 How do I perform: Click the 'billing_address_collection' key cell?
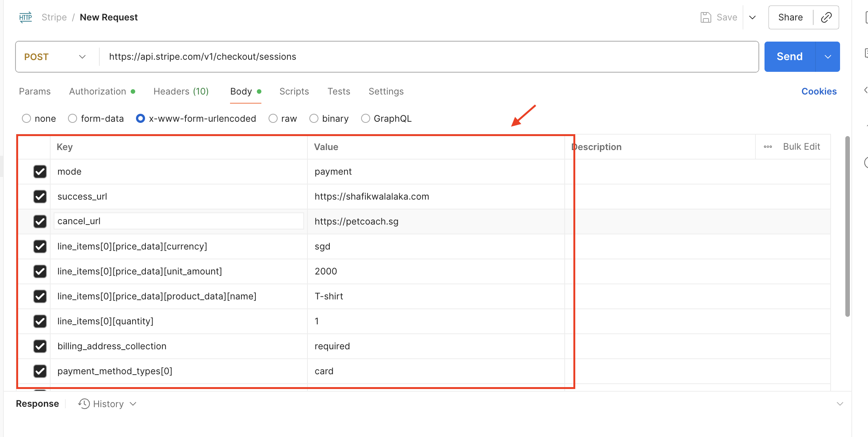coord(179,346)
